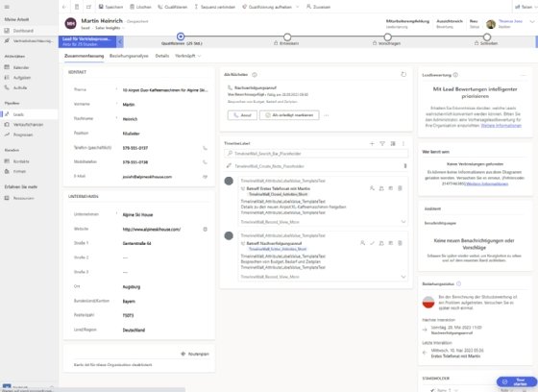Select the Schließen process stage circle
Image resolution: width=538 pixels, height=392 pixels.
click(x=487, y=37)
